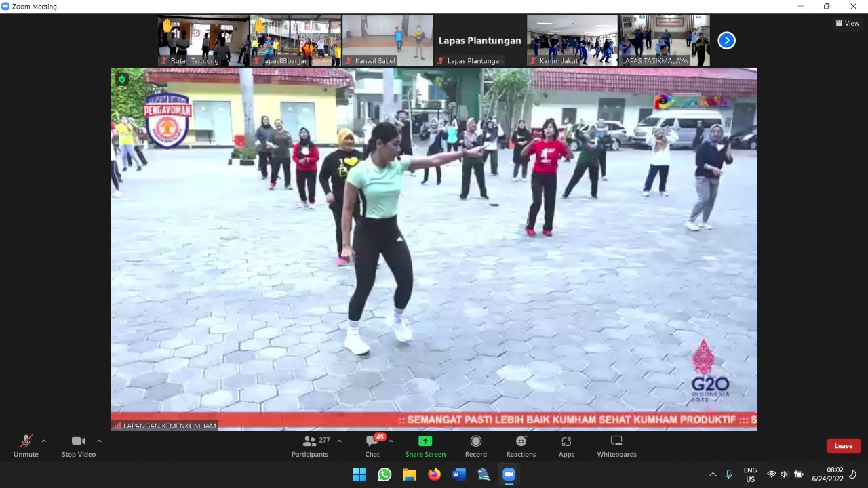The image size is (868, 488).
Task: Leave the meeting
Action: [x=844, y=446]
